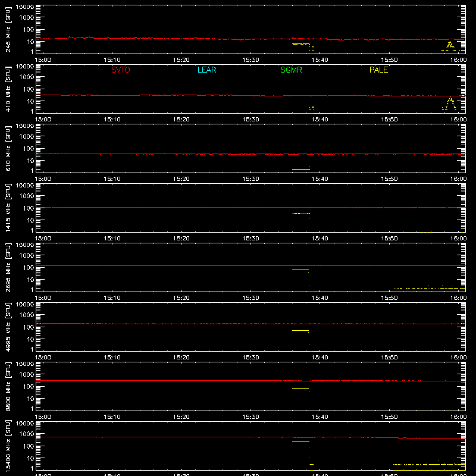Screen dimensions: 476x476
Task: Click yellow PALE segment near 15:37 in 2695 MHz panel
Action: [300, 270]
